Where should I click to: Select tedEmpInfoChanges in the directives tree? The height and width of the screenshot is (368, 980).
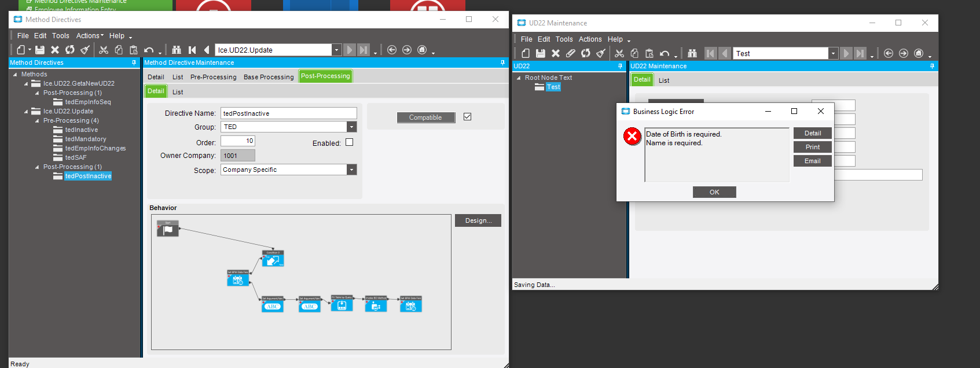(x=96, y=148)
